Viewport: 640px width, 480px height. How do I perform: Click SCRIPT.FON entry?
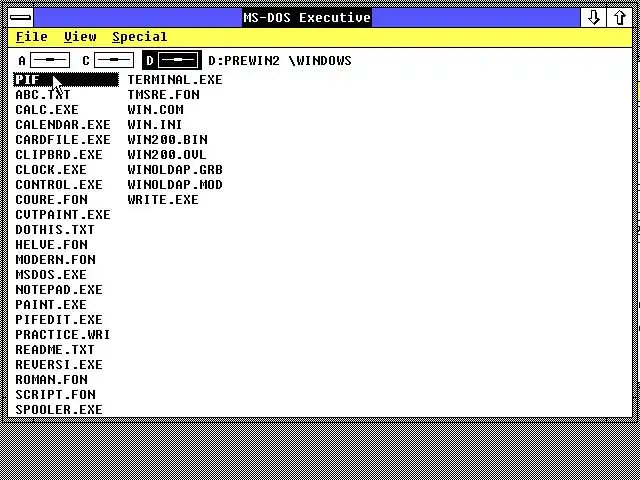pos(56,395)
